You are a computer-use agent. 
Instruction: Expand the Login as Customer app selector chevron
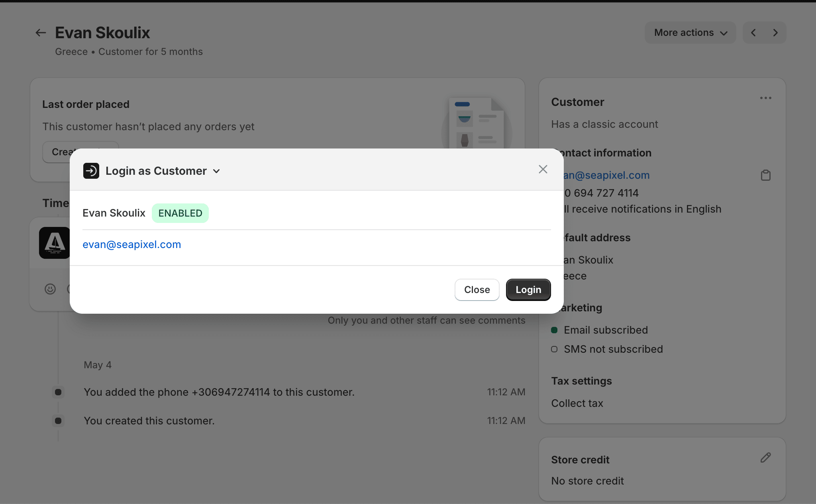(x=216, y=171)
